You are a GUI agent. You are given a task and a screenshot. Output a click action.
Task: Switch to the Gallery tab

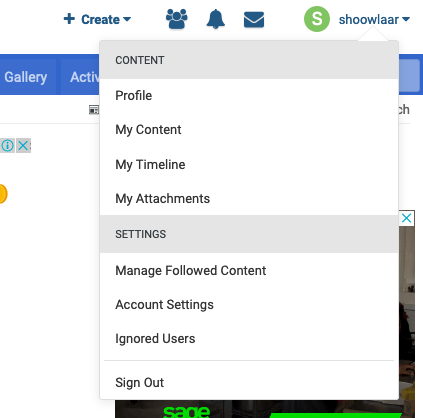(x=26, y=77)
